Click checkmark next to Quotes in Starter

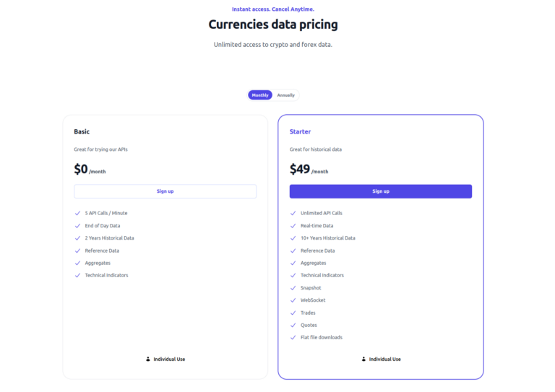[293, 325]
